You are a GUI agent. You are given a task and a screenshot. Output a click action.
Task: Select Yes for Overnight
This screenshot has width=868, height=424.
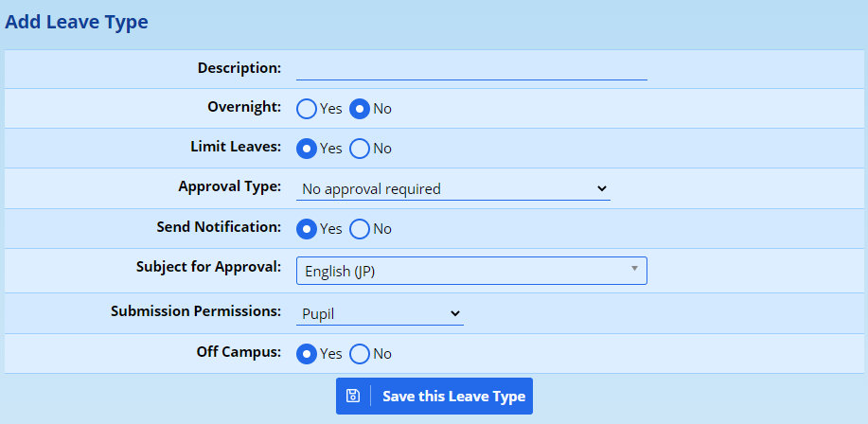point(307,109)
